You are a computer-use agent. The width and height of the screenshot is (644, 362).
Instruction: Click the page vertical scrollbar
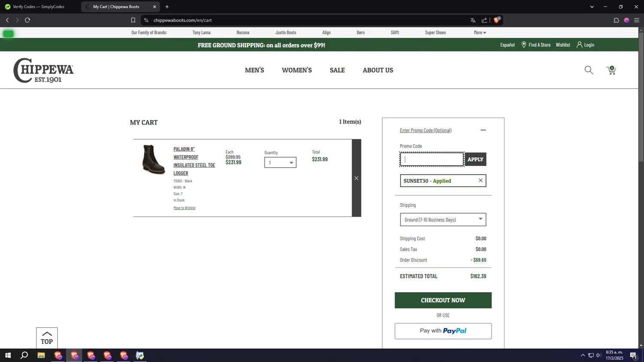641,97
